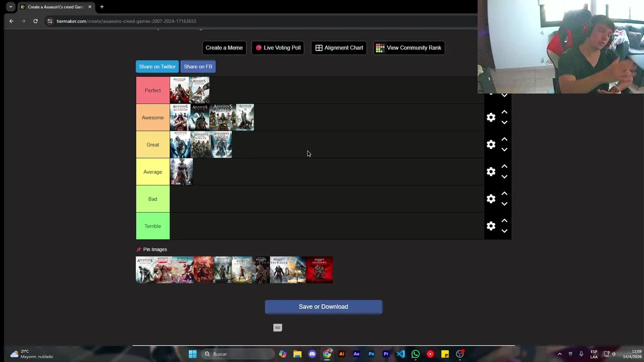Pick the Unity cover in Great tier
This screenshot has height=362, width=644.
pos(201,144)
